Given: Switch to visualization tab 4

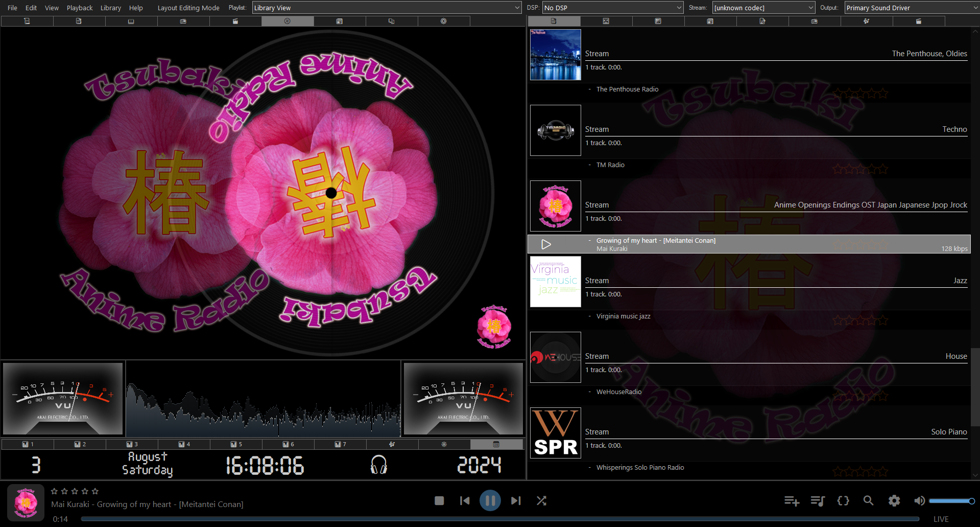Looking at the screenshot, I should [184, 444].
